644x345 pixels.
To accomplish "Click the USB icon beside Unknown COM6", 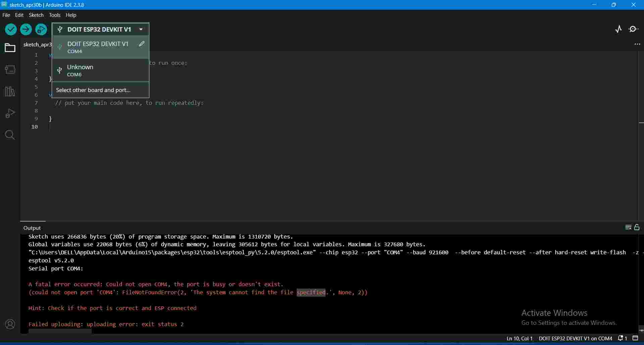I will [59, 70].
